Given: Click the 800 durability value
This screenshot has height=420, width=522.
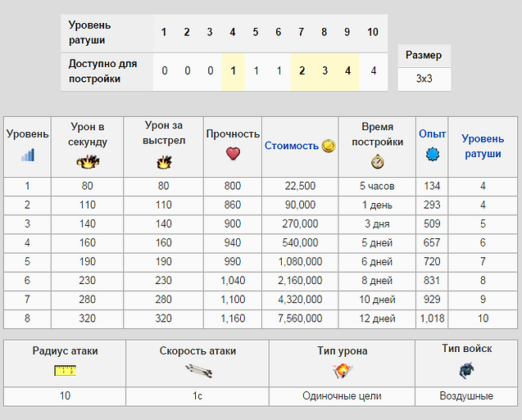Looking at the screenshot, I should (233, 186).
